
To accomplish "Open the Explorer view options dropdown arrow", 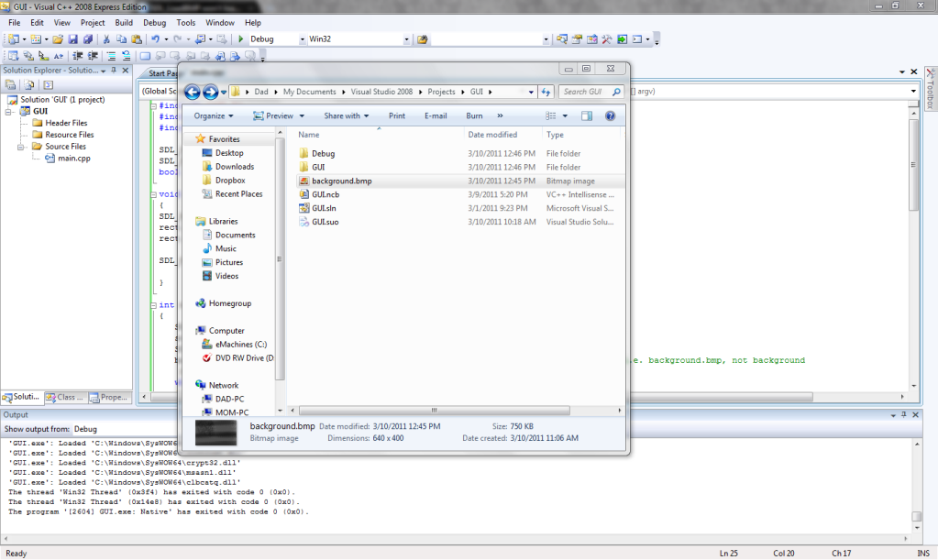I will coord(565,116).
